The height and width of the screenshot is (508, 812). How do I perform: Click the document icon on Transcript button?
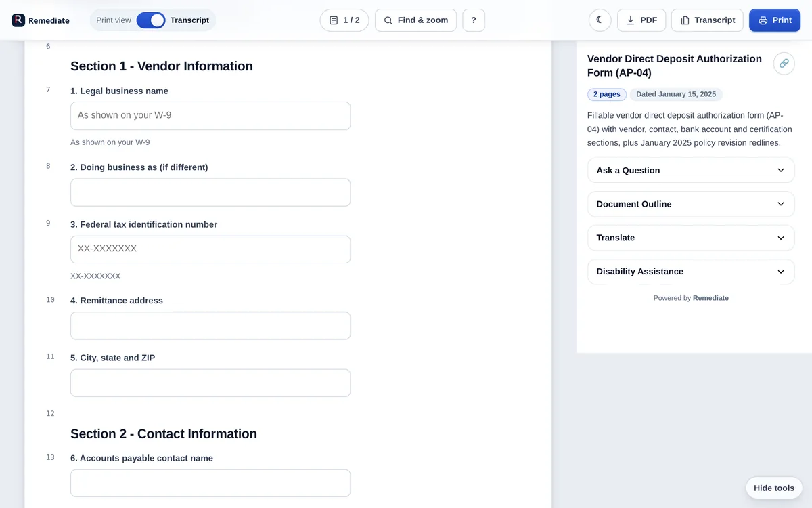pos(685,20)
